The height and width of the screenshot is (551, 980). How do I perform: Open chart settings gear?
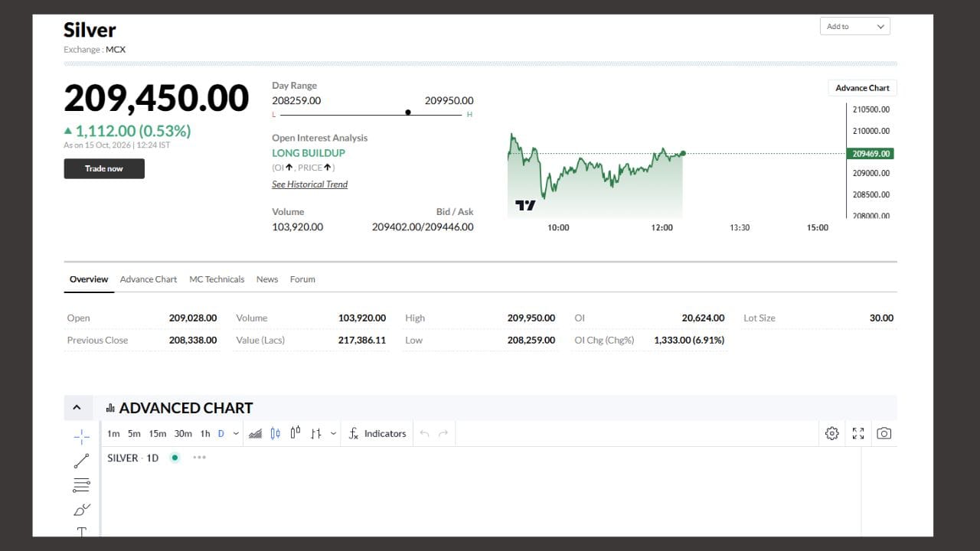[832, 434]
